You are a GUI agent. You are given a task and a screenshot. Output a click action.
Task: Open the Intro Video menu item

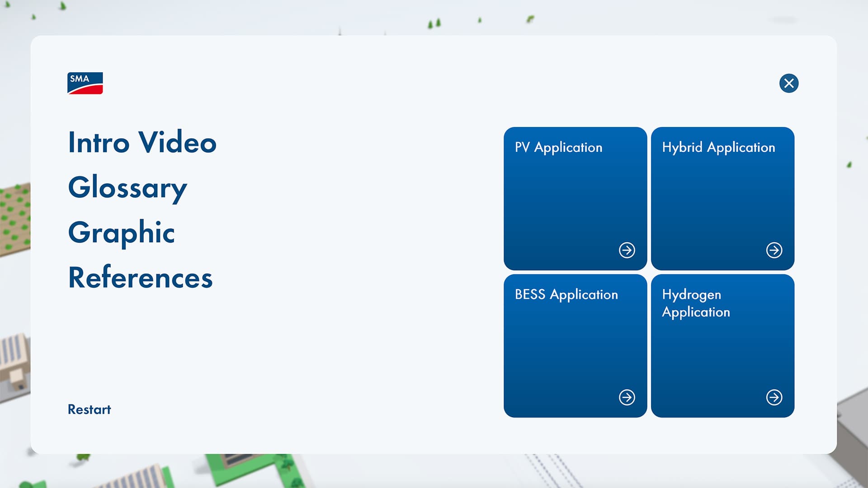pyautogui.click(x=142, y=142)
